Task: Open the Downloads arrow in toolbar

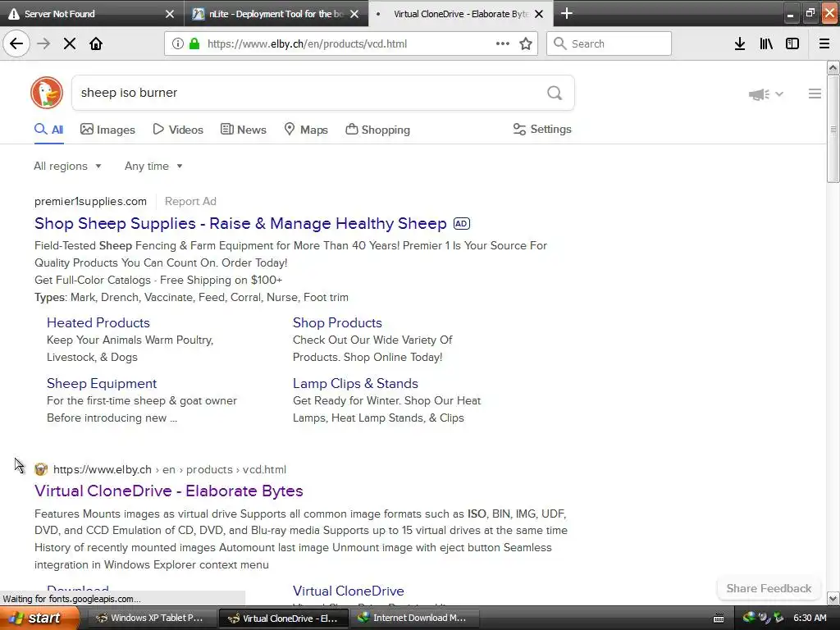Action: point(740,43)
